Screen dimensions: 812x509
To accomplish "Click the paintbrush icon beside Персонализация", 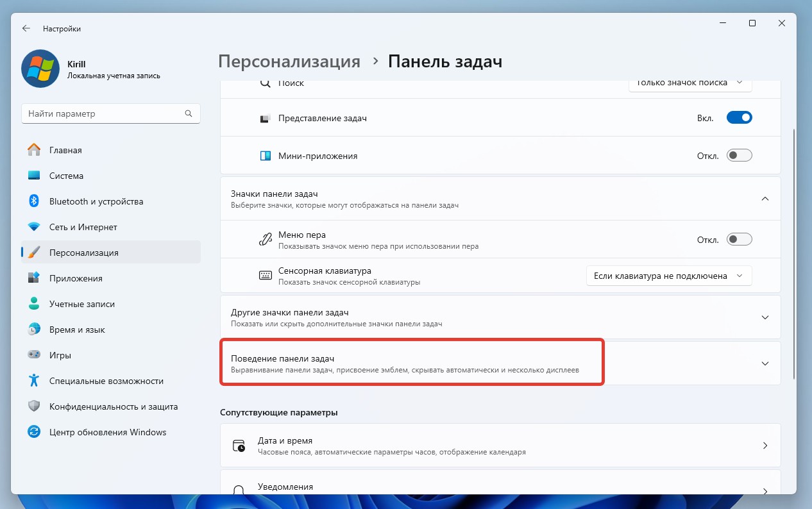I will tap(35, 253).
